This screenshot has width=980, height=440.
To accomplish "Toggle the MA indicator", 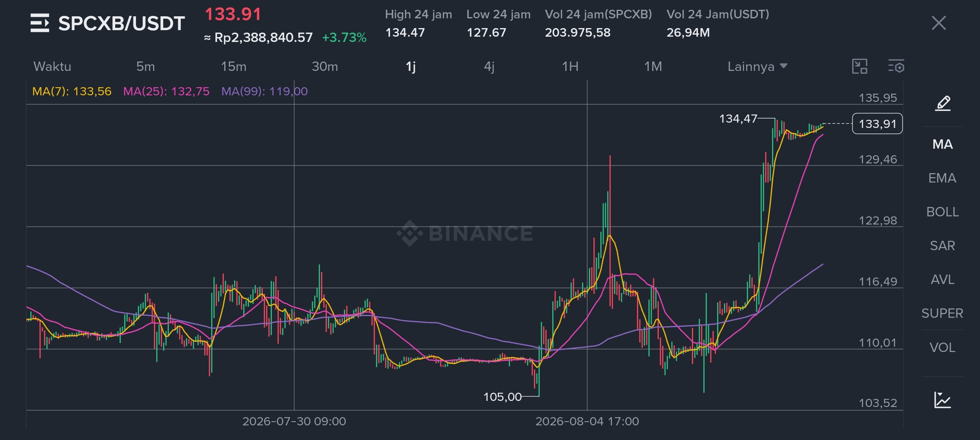I will (x=943, y=144).
